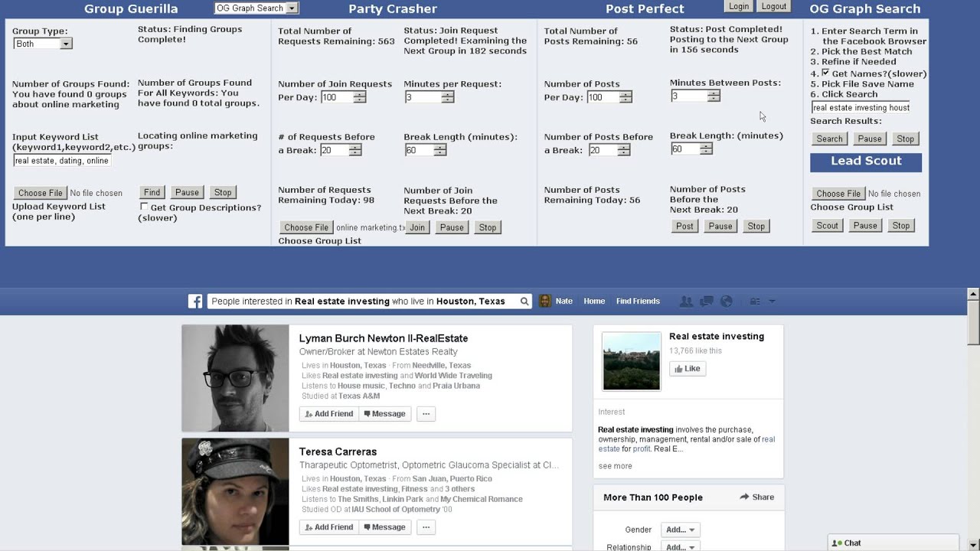Adjust Party Crasher Break Length stepper

pos(440,151)
